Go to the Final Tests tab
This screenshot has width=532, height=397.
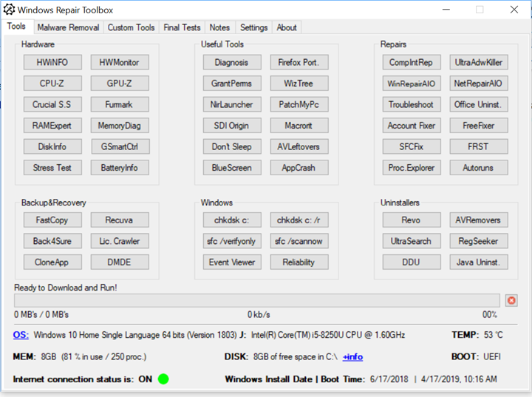click(x=183, y=27)
